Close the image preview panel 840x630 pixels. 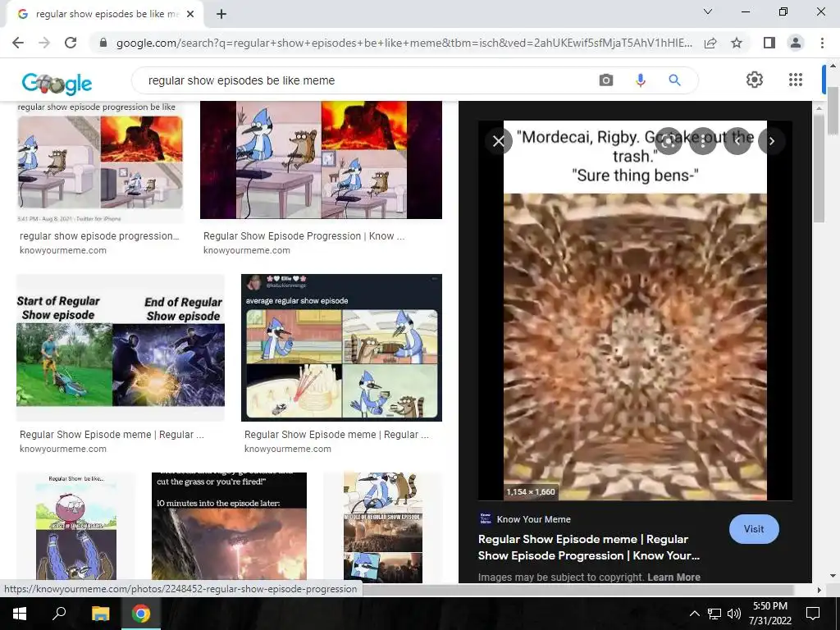[x=499, y=141]
